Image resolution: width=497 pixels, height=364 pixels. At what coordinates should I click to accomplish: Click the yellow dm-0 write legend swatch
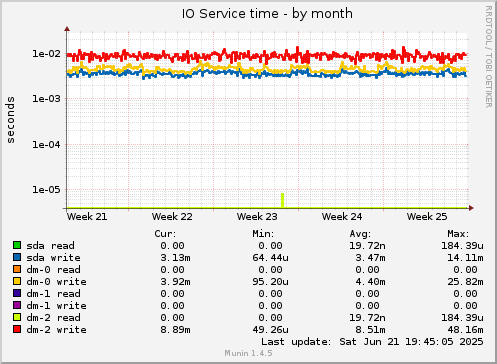(x=17, y=281)
